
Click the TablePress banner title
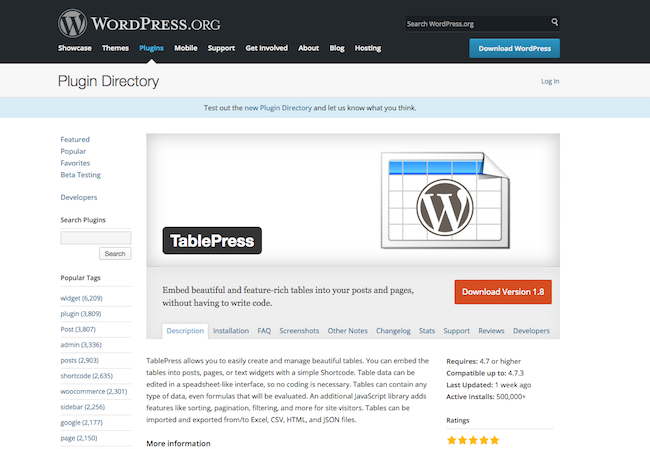tap(212, 240)
